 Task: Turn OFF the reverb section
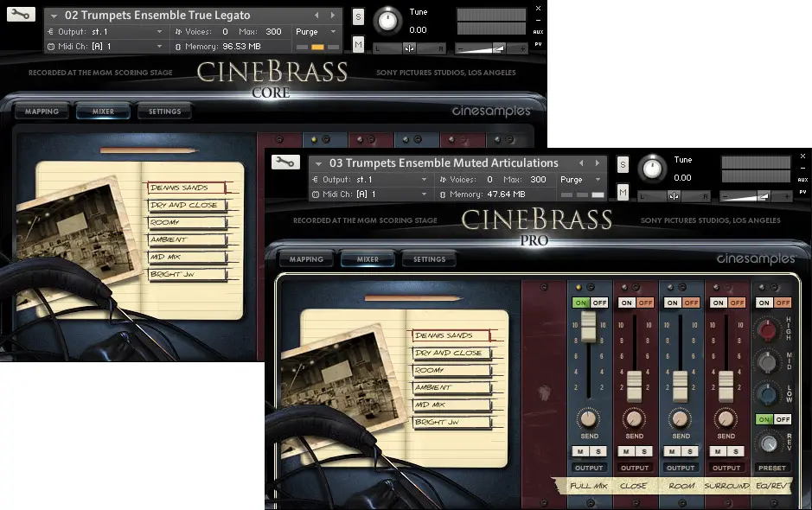[x=783, y=419]
